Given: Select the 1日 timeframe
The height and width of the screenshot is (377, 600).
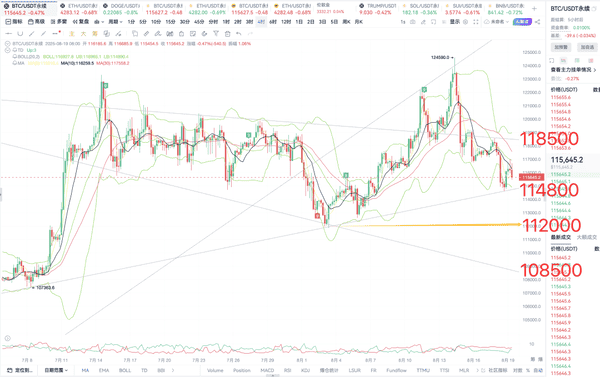Looking at the screenshot, I should tap(299, 22).
